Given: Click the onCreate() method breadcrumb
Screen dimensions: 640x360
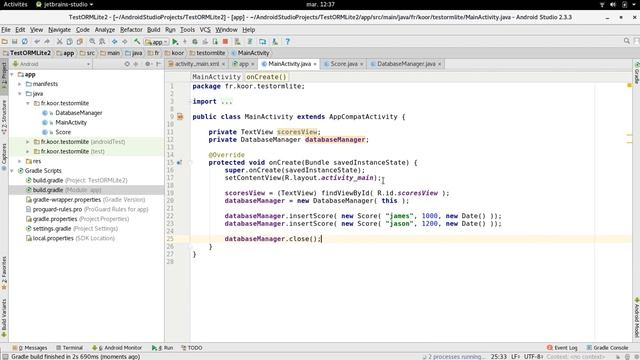Looking at the screenshot, I should [x=266, y=77].
